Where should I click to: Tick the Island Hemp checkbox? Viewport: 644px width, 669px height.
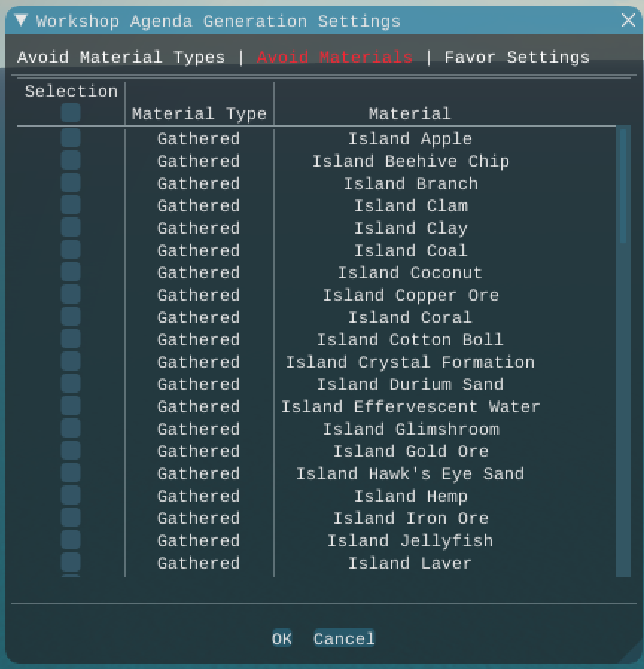point(71,496)
